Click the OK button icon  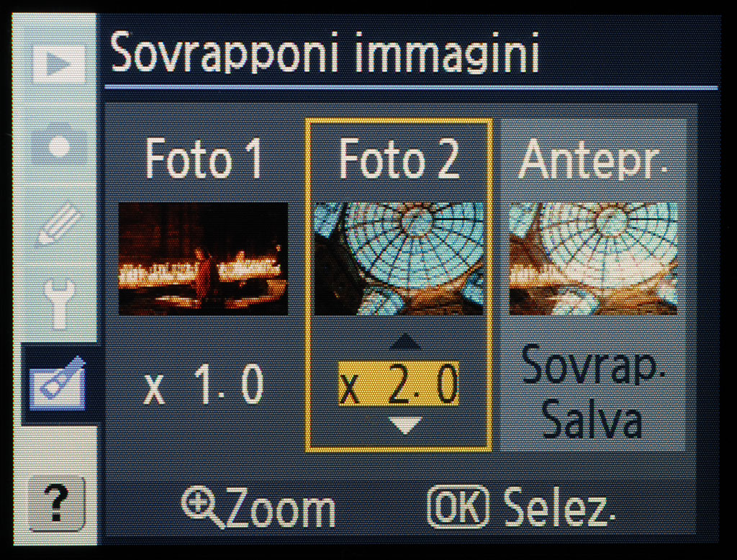[x=458, y=507]
